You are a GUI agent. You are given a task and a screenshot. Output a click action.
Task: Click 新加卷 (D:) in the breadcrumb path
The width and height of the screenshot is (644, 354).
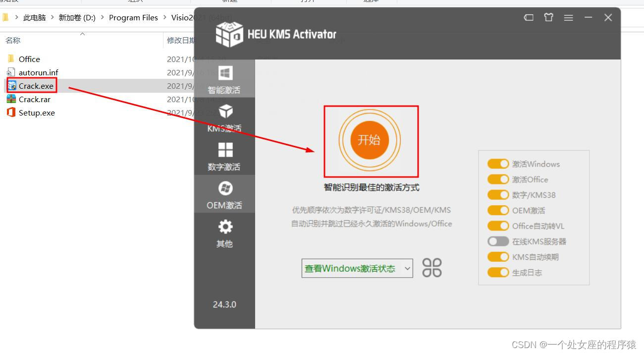tap(77, 17)
